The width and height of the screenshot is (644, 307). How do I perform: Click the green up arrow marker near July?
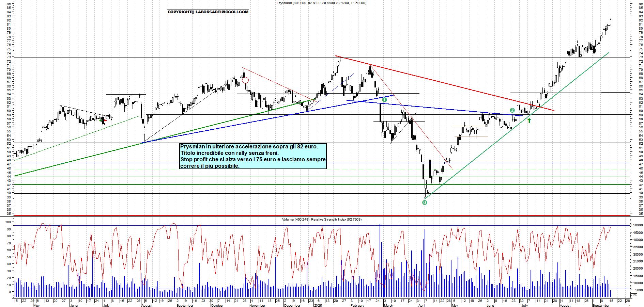click(529, 120)
